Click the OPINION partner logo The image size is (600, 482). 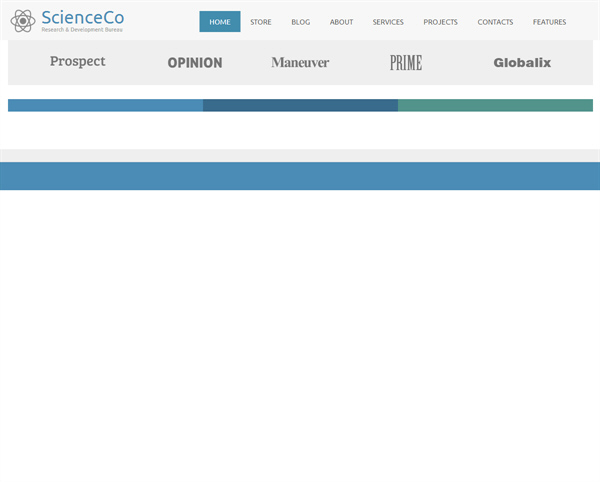195,63
